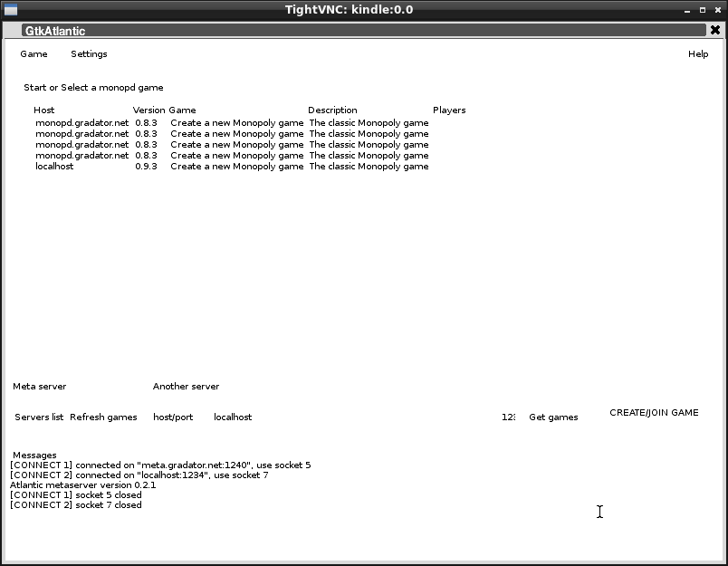Open the Help menu
The height and width of the screenshot is (566, 728).
coord(698,53)
